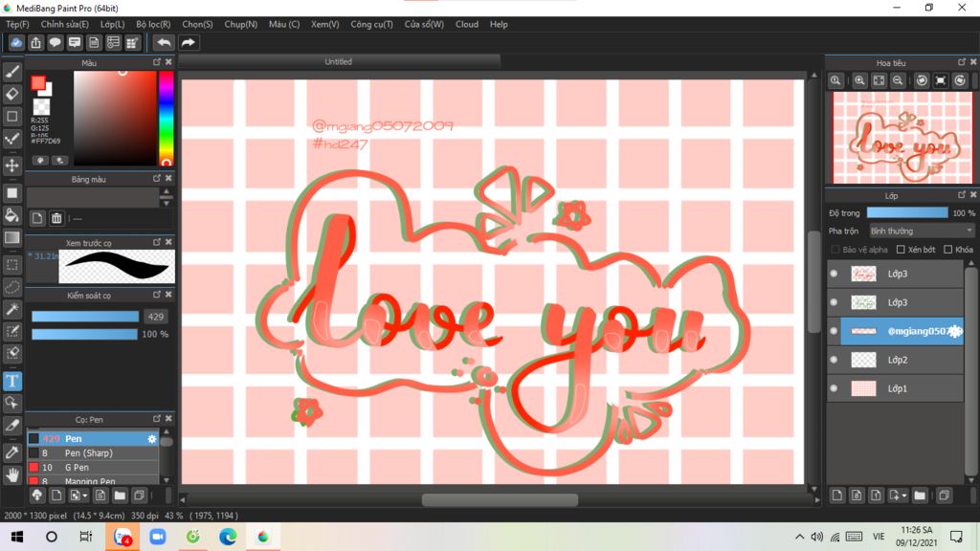Select the Lớp1 layer

tap(902, 388)
